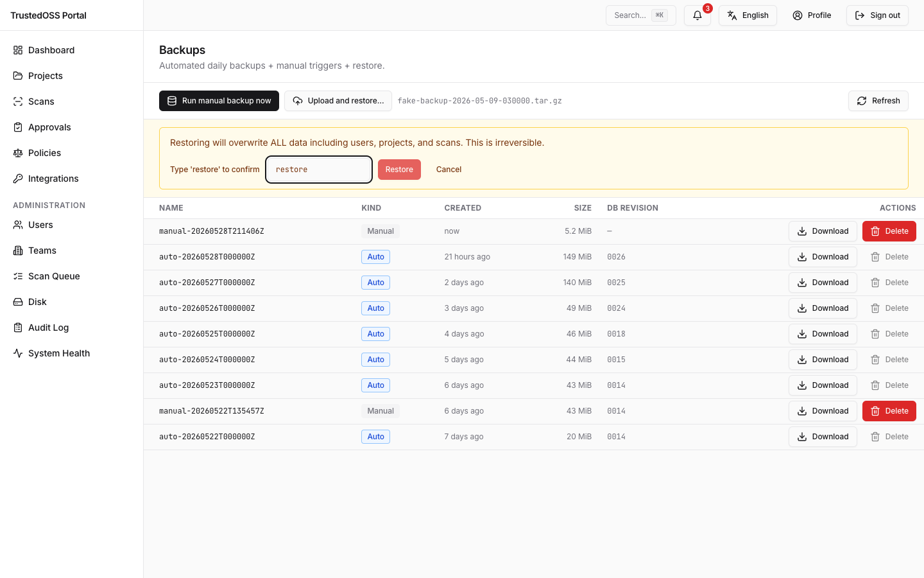Click the language translate icon
924x578 pixels.
tap(732, 15)
